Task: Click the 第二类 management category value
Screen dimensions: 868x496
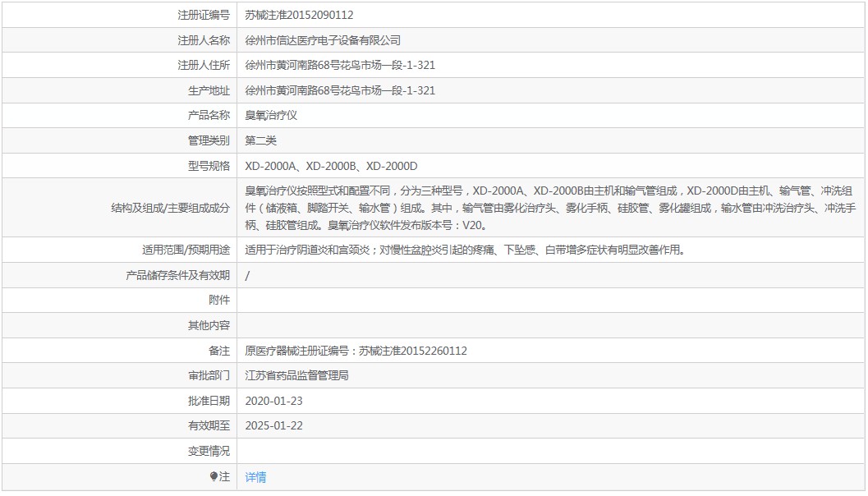Action: point(261,140)
